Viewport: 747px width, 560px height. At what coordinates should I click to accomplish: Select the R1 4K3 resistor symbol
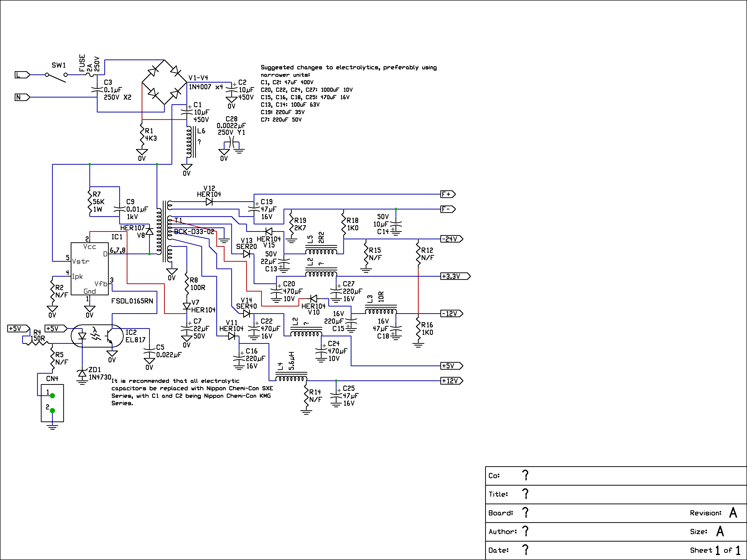(x=142, y=134)
